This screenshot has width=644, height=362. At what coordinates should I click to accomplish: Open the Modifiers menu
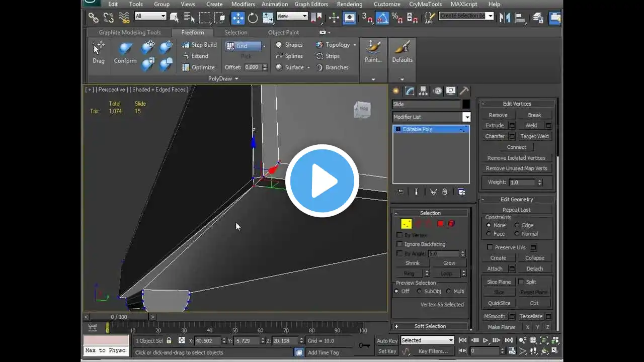(x=243, y=4)
